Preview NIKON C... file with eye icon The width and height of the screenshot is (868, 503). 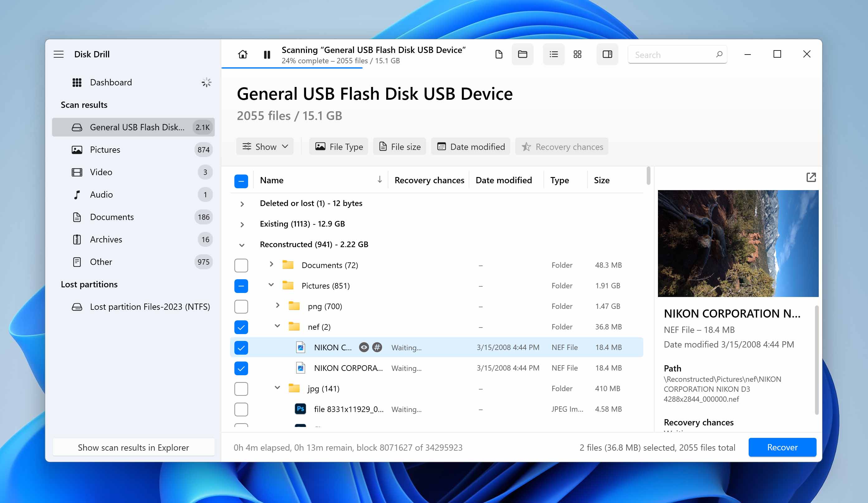(x=364, y=347)
